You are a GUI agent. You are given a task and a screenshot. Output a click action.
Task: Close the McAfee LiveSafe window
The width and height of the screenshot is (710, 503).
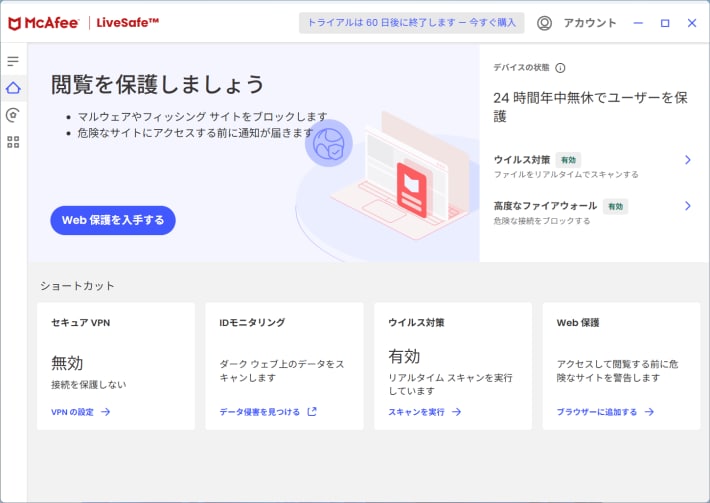[x=692, y=23]
